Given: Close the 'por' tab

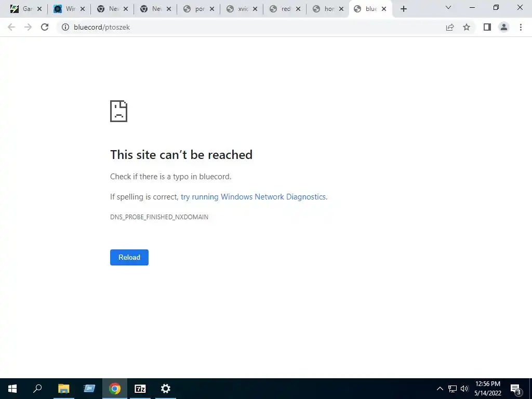Looking at the screenshot, I should (212, 9).
